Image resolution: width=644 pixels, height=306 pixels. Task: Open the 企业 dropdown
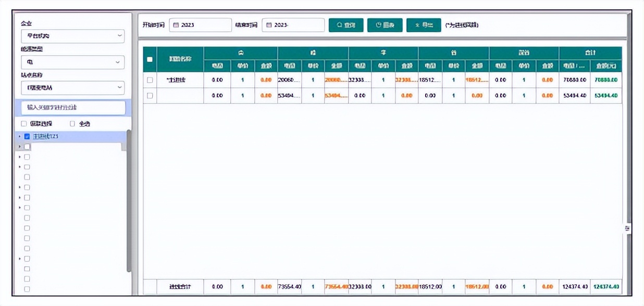coord(72,36)
